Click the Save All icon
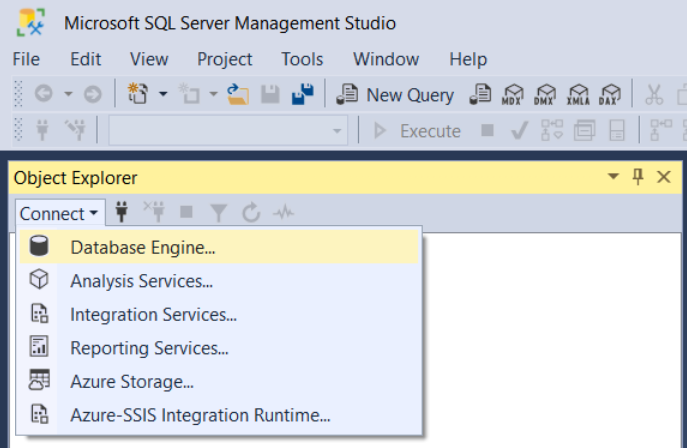Image resolution: width=687 pixels, height=448 pixels. (x=302, y=95)
